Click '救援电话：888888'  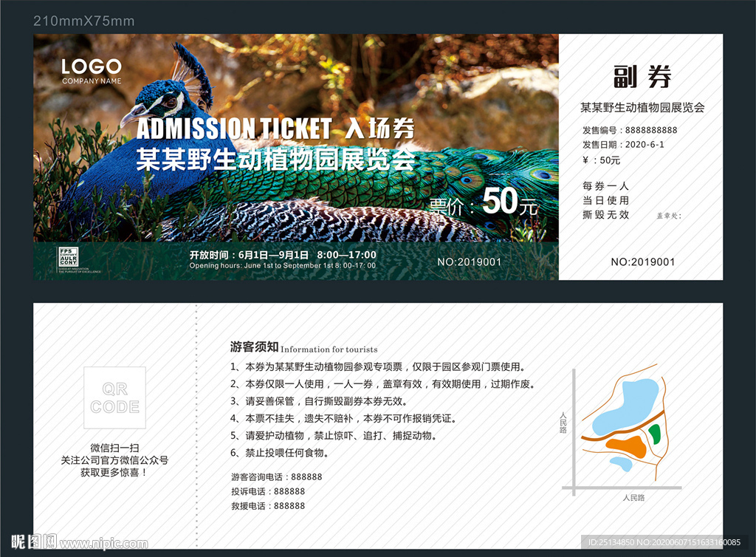[268, 506]
